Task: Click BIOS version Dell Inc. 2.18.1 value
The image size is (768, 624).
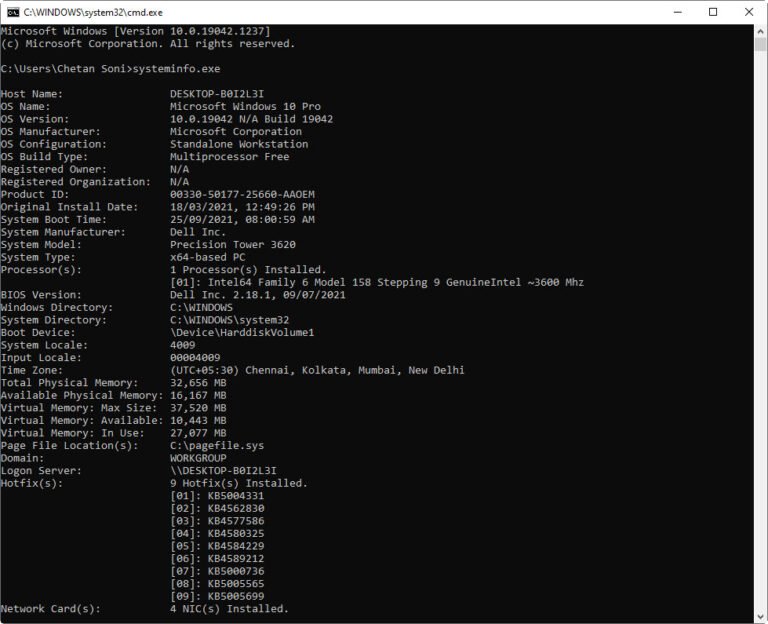Action: pyautogui.click(x=258, y=295)
